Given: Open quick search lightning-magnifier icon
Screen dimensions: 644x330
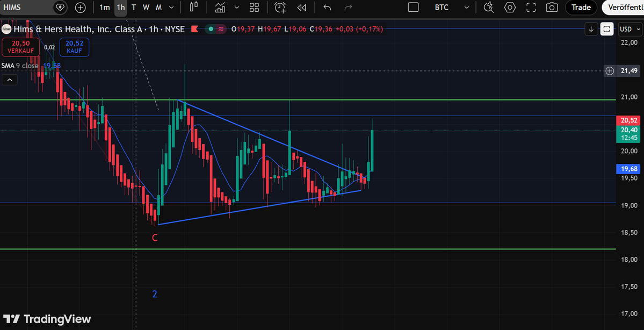Looking at the screenshot, I should (489, 8).
